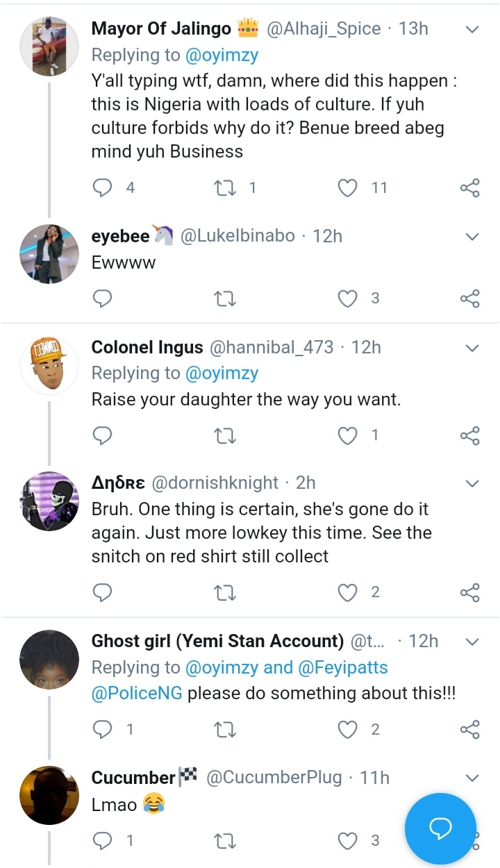Reply to Colonel Ingus's tweet
The height and width of the screenshot is (868, 500).
pos(103,435)
